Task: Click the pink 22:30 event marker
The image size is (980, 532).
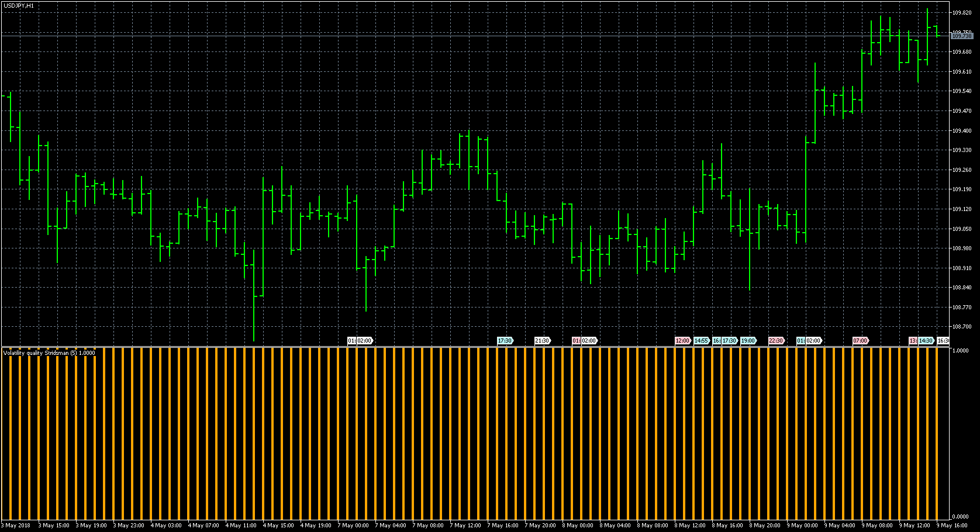Action: (776, 341)
